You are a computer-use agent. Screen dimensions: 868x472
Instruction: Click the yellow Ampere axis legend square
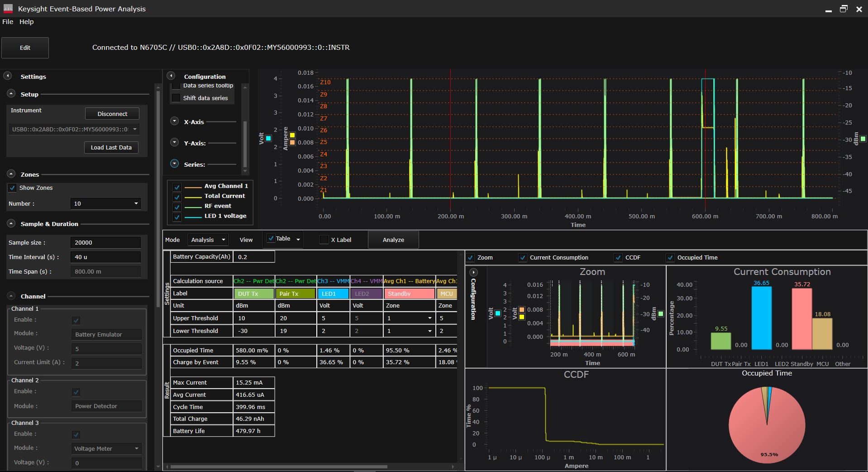(292, 135)
